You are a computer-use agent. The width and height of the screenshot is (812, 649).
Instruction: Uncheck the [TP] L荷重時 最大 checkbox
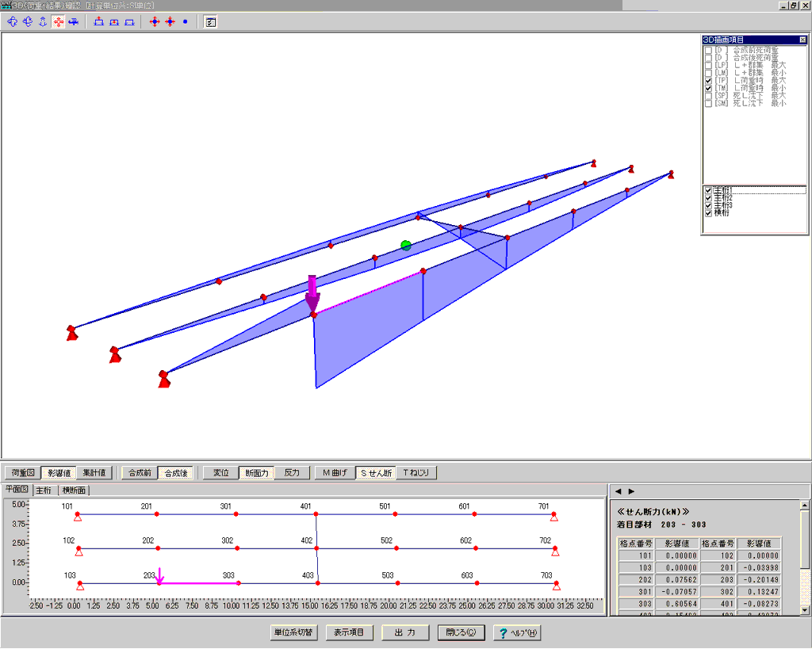pos(708,82)
